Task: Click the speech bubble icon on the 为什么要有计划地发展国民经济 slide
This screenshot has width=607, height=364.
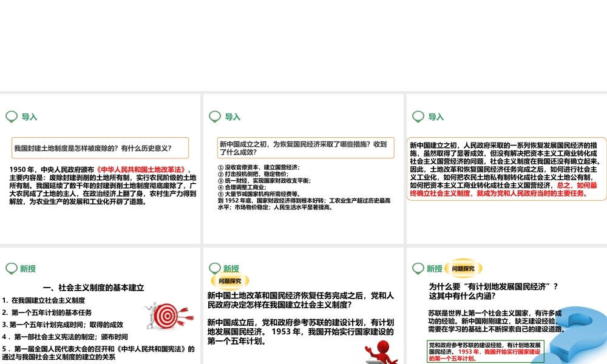Action: click(x=418, y=269)
